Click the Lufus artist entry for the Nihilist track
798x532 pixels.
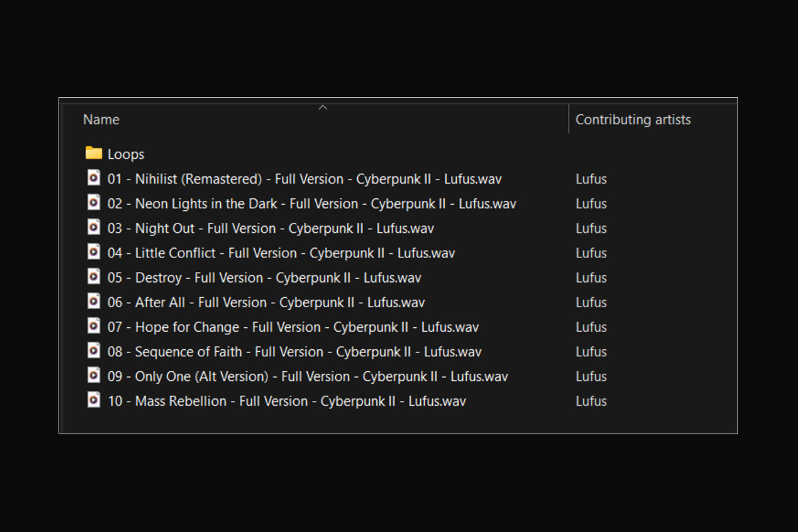(591, 179)
